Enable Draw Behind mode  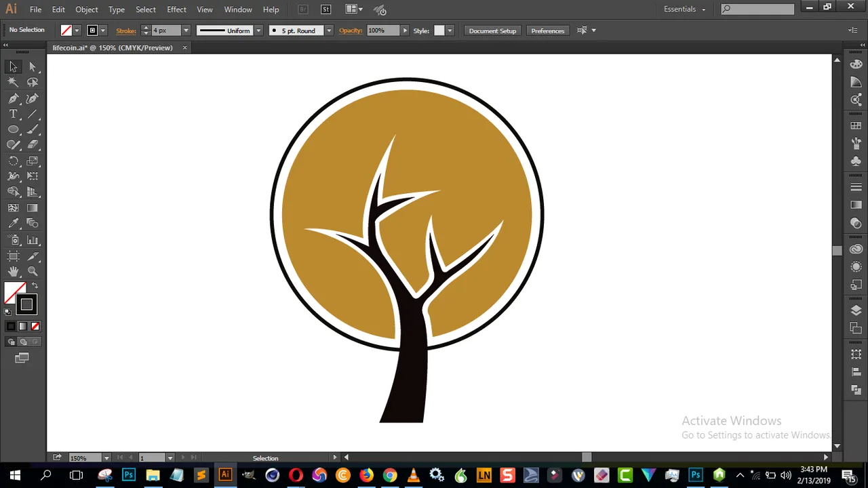coord(23,342)
